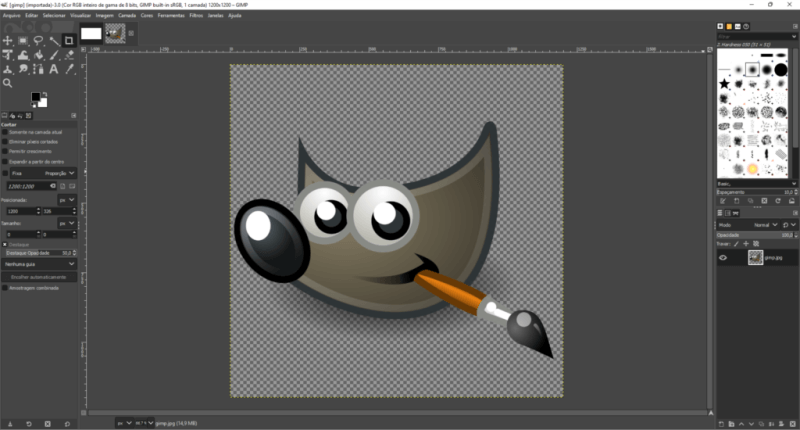Image resolution: width=800 pixels, height=430 pixels.
Task: Toggle 'Eliminar pixels cortados' checkbox
Action: pyautogui.click(x=5, y=142)
